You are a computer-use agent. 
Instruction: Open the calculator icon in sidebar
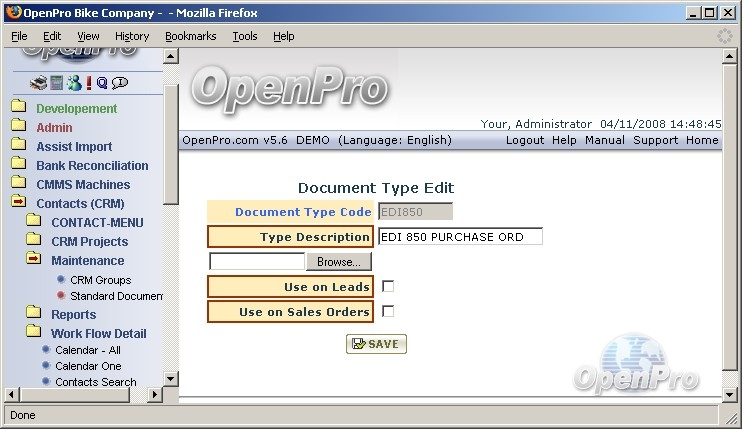(56, 83)
